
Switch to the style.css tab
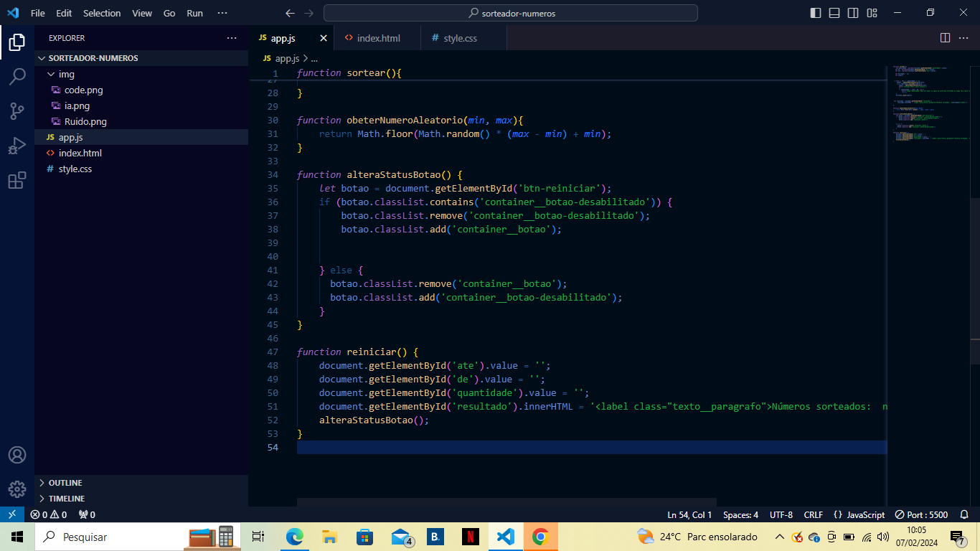pos(463,38)
